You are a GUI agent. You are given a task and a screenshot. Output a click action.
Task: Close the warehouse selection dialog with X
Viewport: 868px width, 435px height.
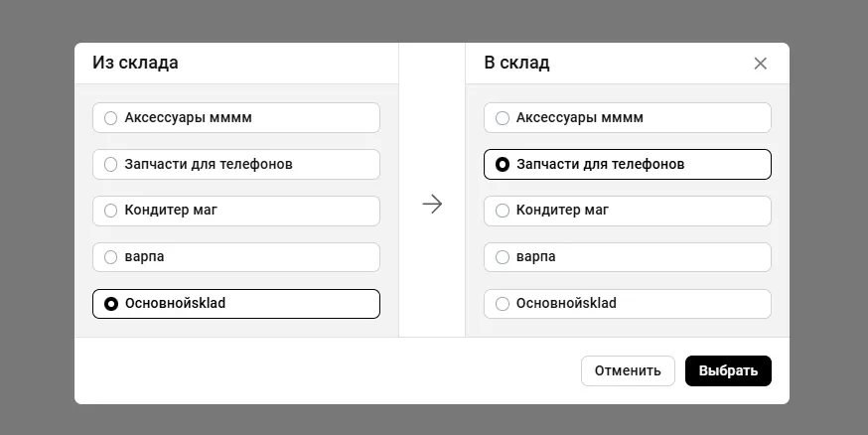coord(761,64)
